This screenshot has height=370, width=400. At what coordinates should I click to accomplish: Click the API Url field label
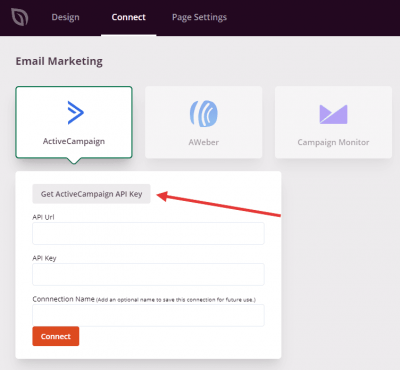click(x=43, y=217)
